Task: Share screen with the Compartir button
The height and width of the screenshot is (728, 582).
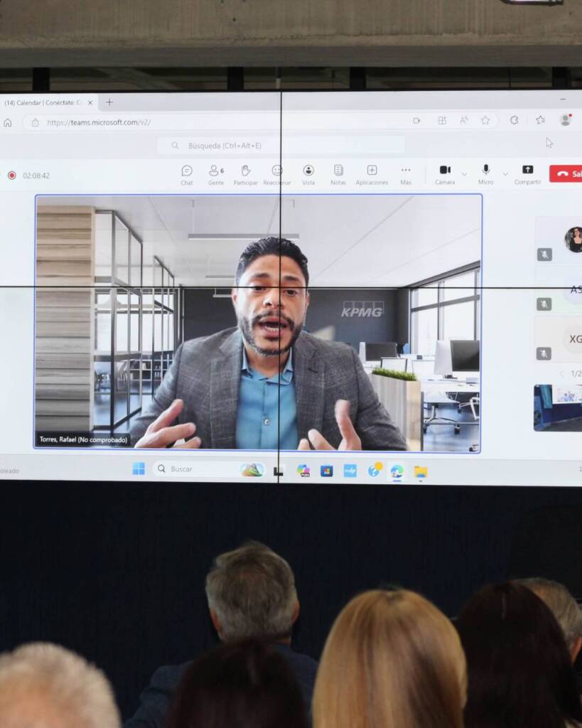Action: click(x=527, y=173)
